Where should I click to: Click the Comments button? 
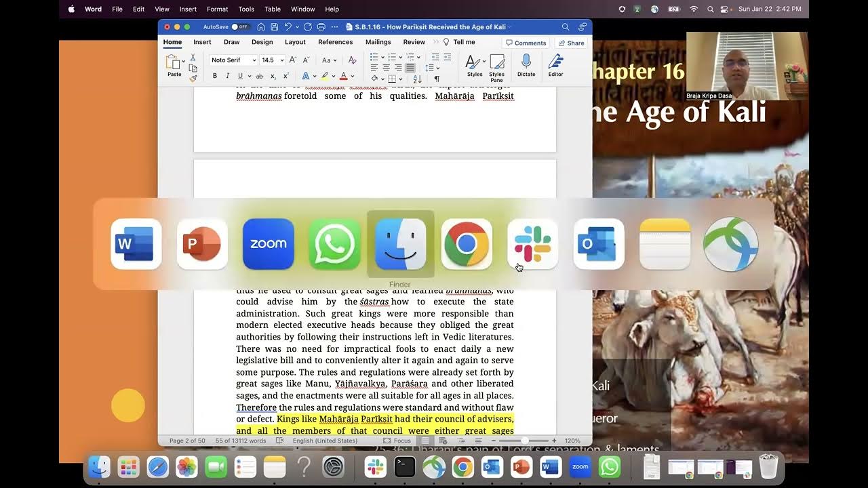(x=526, y=43)
